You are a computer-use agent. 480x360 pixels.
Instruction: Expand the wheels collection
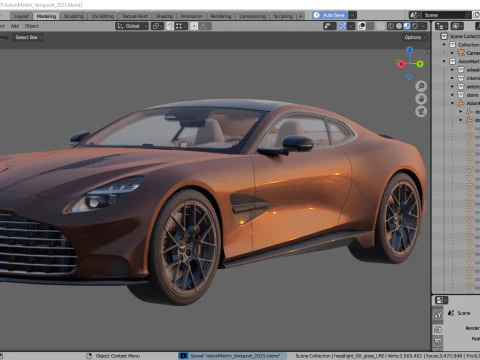(x=452, y=70)
